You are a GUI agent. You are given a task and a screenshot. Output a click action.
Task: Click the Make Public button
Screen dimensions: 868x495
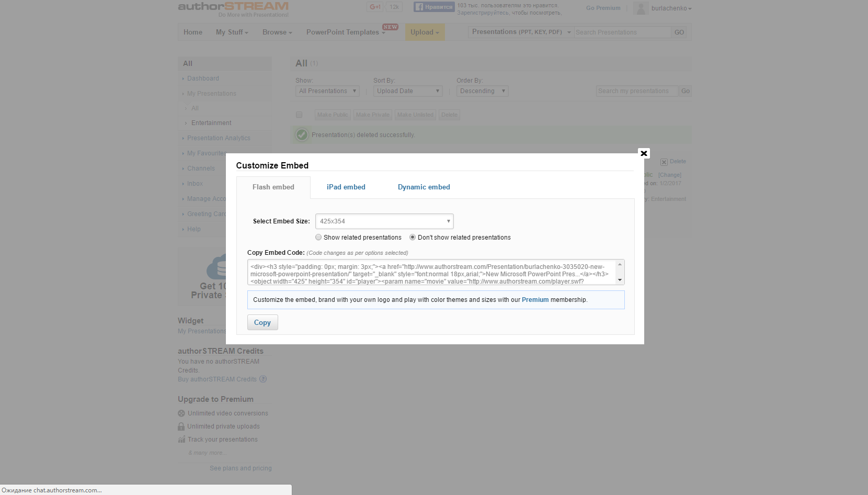tap(333, 115)
